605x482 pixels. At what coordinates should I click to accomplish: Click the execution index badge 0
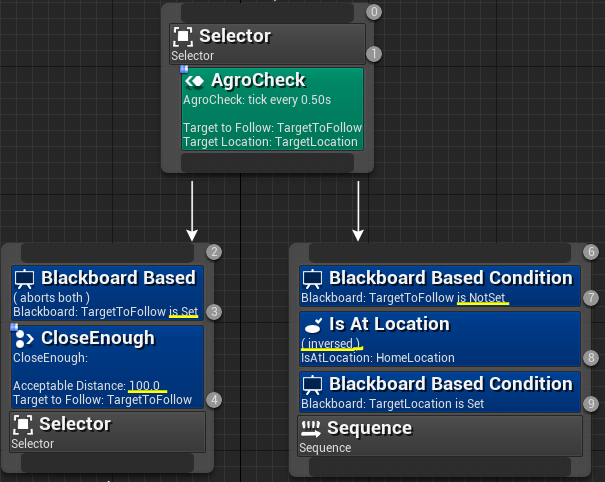tap(374, 12)
